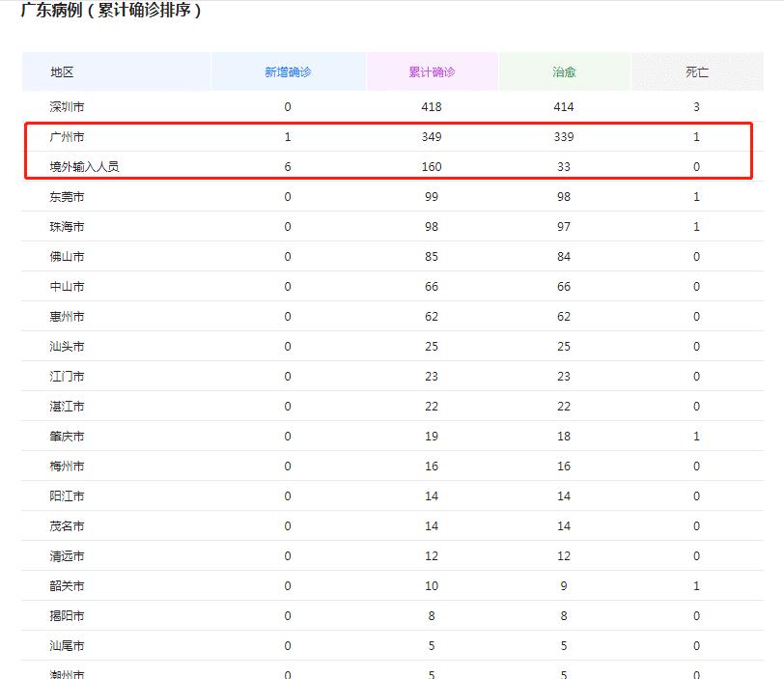Click 东莞市 cumulative confirmed value 99
The image size is (784, 679).
pos(432,197)
